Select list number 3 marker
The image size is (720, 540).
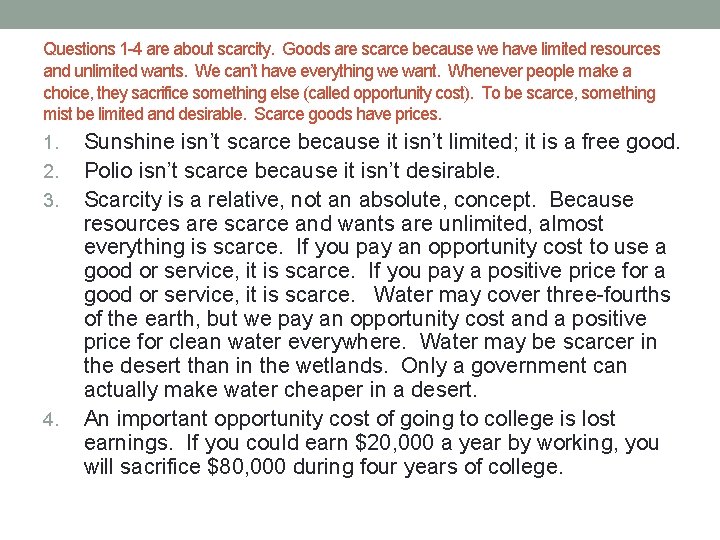pyautogui.click(x=51, y=201)
